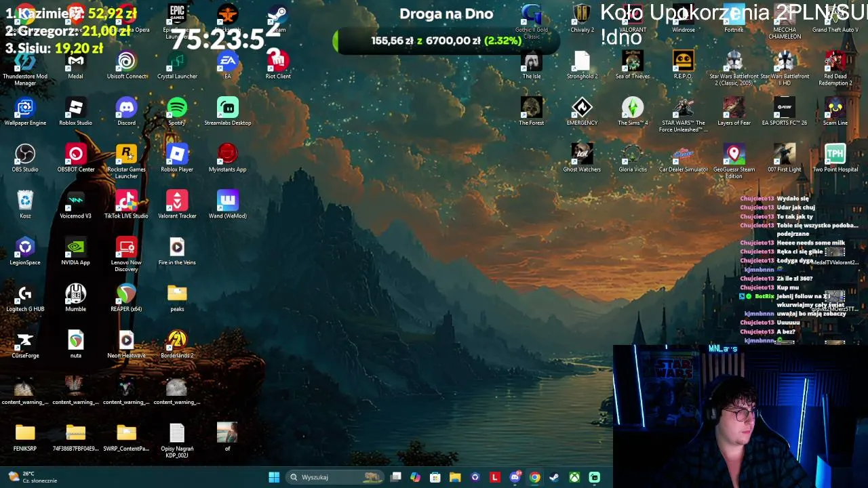Open the TikTok LIVE Studio shortcut
Image resolution: width=868 pixels, height=488 pixels.
126,205
